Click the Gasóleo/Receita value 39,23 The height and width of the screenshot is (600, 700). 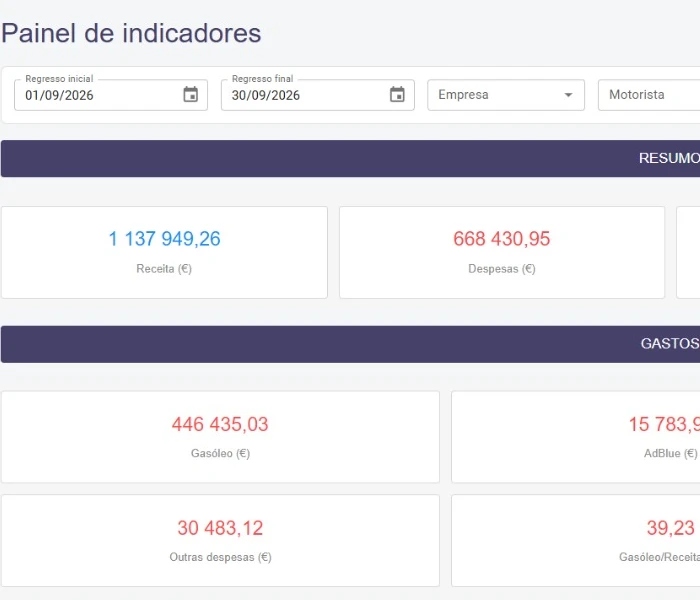(x=671, y=528)
